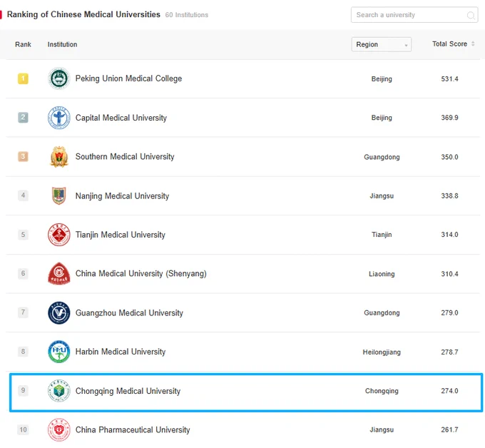Image resolution: width=485 pixels, height=448 pixels.
Task: Click the 60 Institutions count label
Action: pyautogui.click(x=187, y=15)
